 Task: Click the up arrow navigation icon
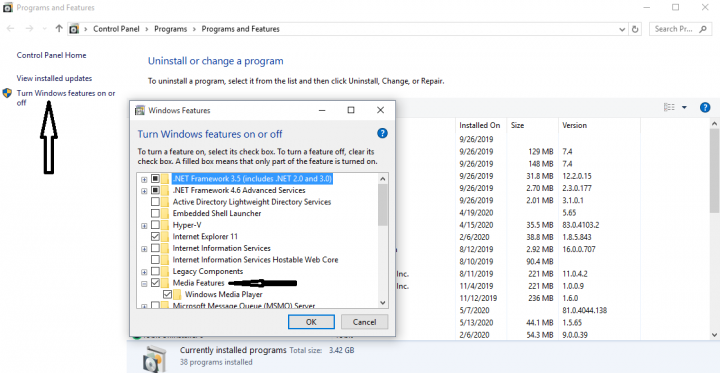pos(58,28)
